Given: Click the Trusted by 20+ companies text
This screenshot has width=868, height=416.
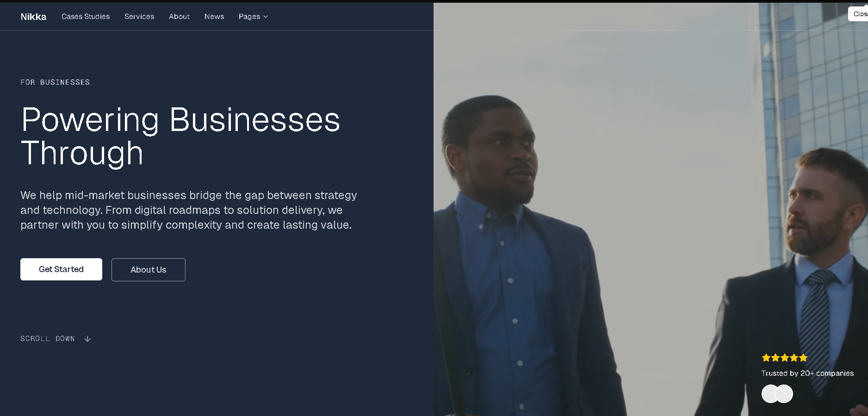Looking at the screenshot, I should pyautogui.click(x=807, y=373).
